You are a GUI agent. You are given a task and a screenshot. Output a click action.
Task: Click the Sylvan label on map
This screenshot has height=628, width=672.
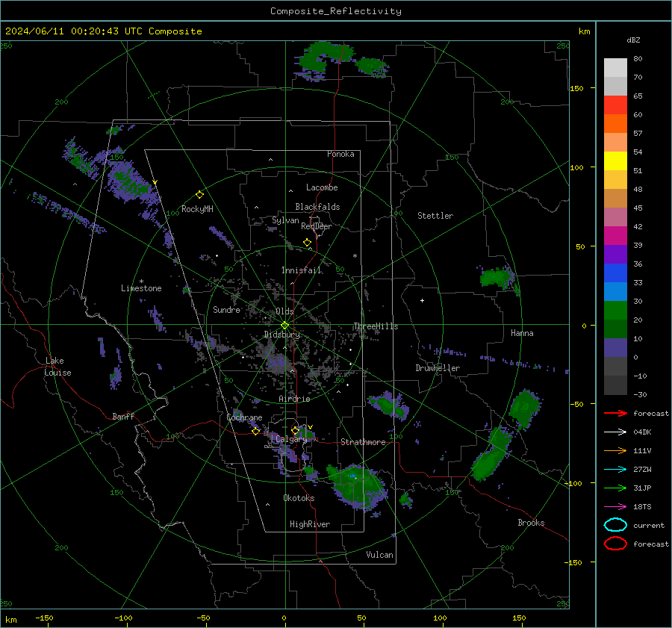285,220
